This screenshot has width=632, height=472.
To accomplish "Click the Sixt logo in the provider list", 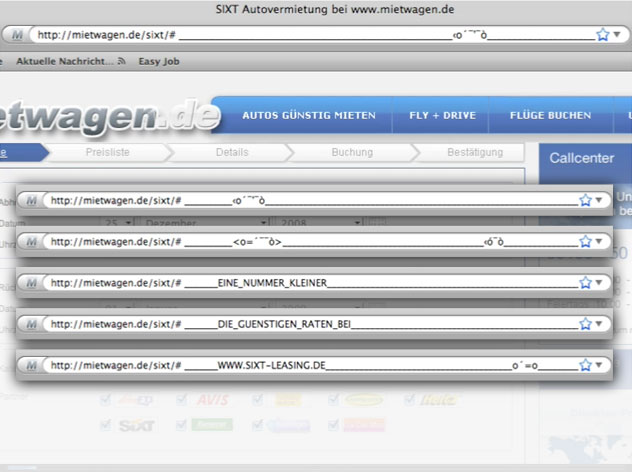I will [x=137, y=425].
